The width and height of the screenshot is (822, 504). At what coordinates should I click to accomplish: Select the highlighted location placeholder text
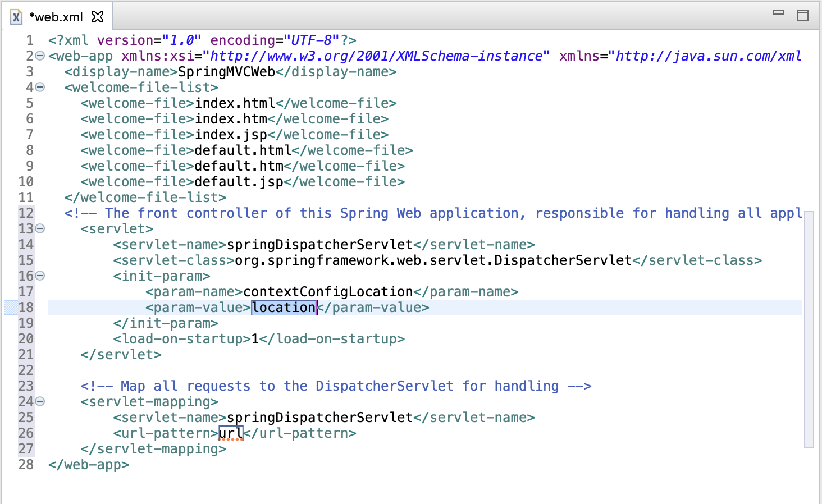pos(284,307)
